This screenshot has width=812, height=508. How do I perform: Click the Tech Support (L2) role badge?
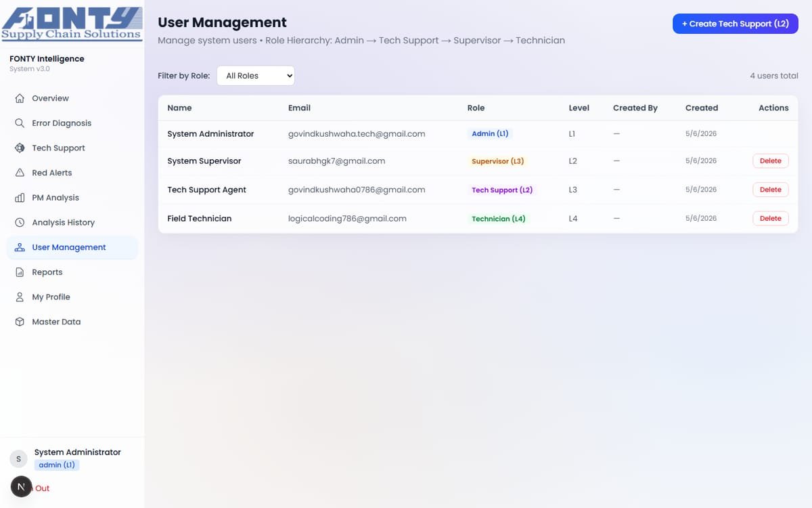502,190
